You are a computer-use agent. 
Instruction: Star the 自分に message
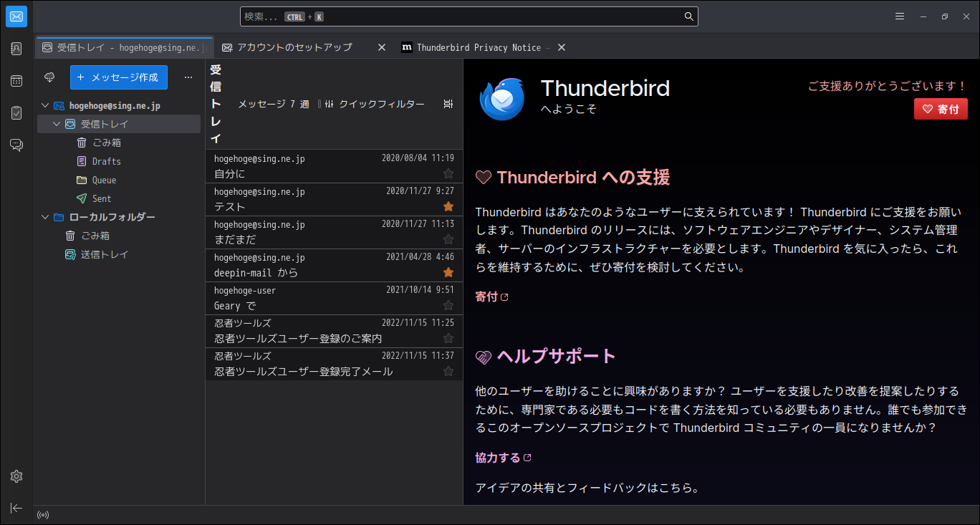(x=448, y=173)
